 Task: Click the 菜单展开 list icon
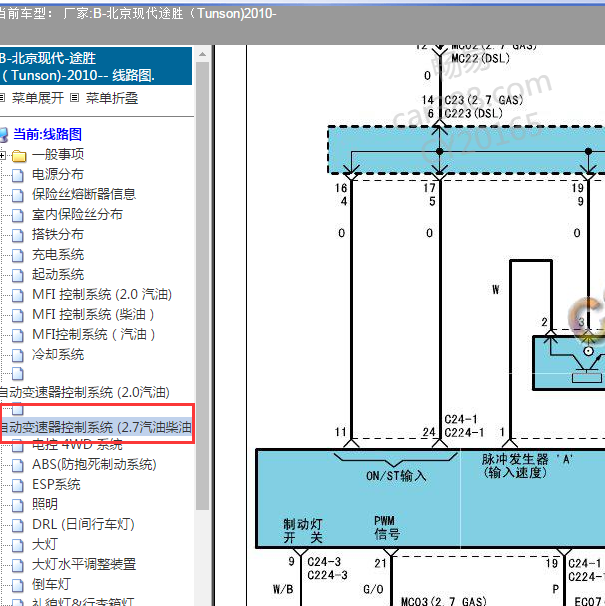(x=2, y=98)
